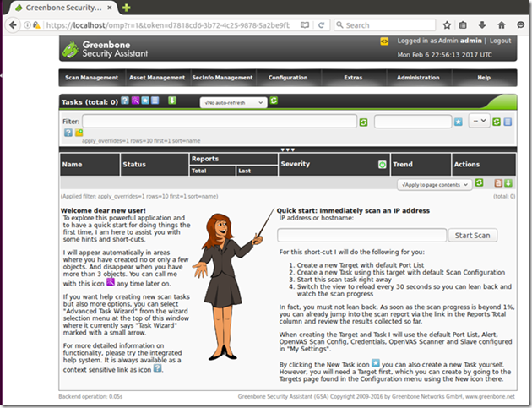Image resolution: width=532 pixels, height=408 pixels.
Task: Reload the page in the browser
Action: click(x=321, y=25)
